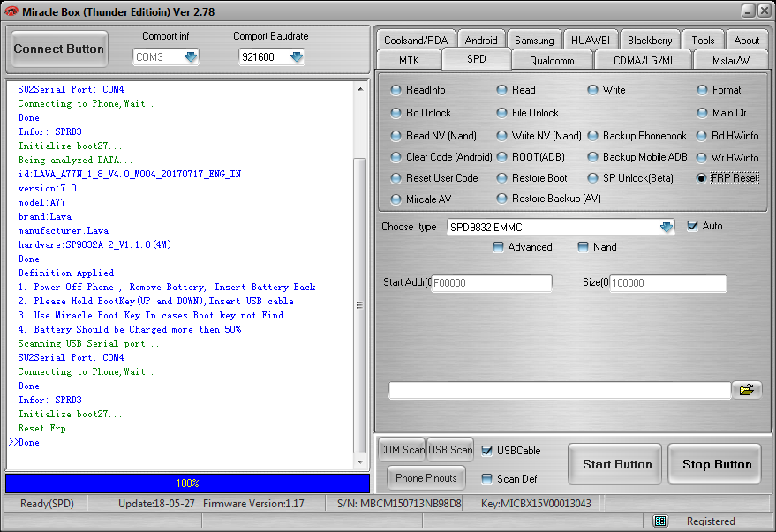Open the Coolsand/RDA tab
This screenshot has height=532, width=776.
pyautogui.click(x=416, y=40)
